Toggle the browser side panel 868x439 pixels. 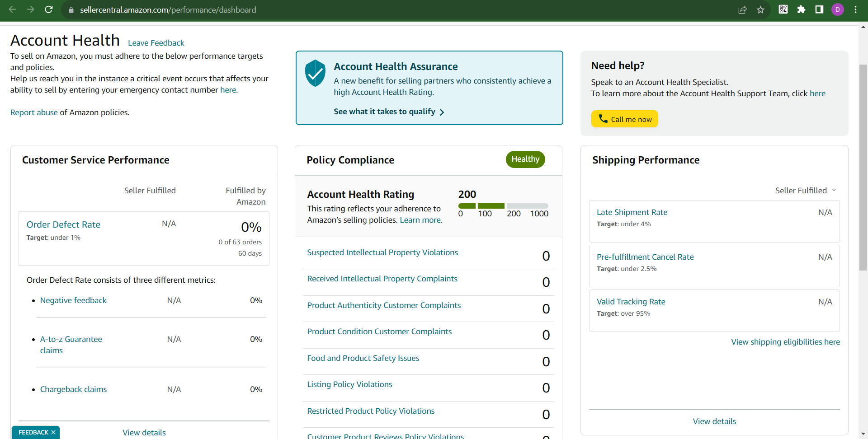819,9
